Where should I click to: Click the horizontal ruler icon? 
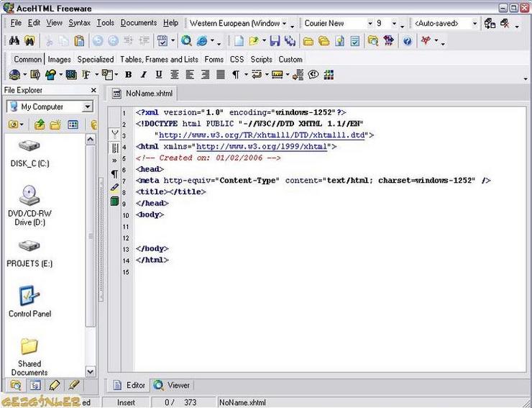[x=278, y=74]
